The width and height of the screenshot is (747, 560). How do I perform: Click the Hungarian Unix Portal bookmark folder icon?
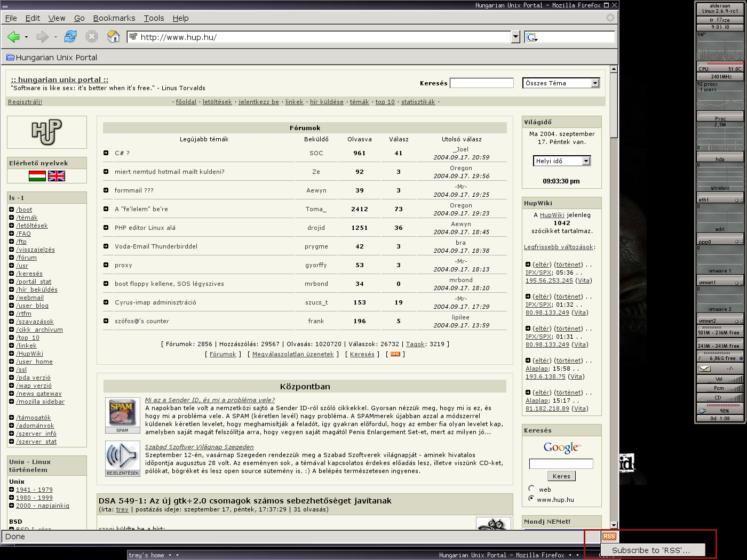10,57
